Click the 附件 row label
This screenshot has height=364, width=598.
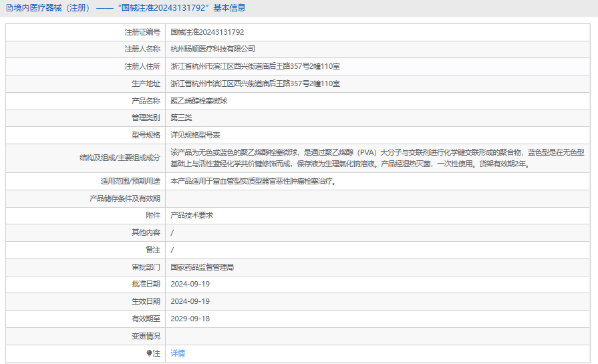(x=153, y=215)
